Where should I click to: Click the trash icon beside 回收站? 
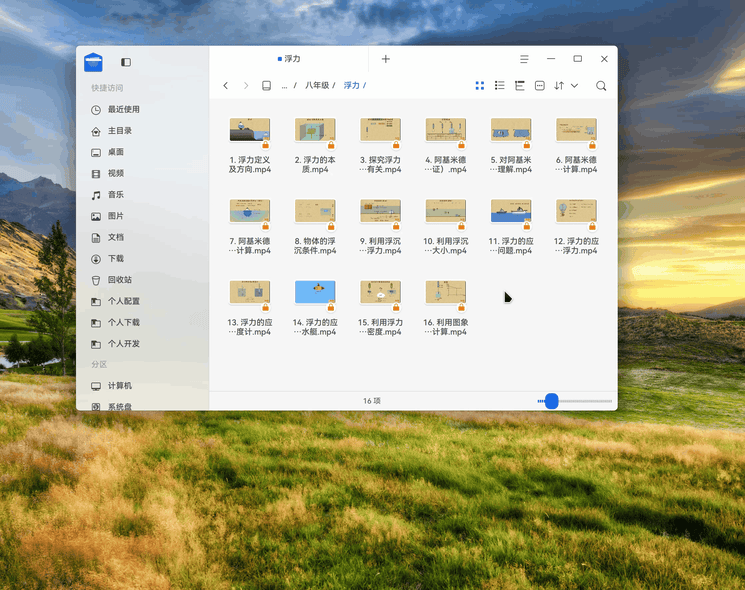(96, 280)
